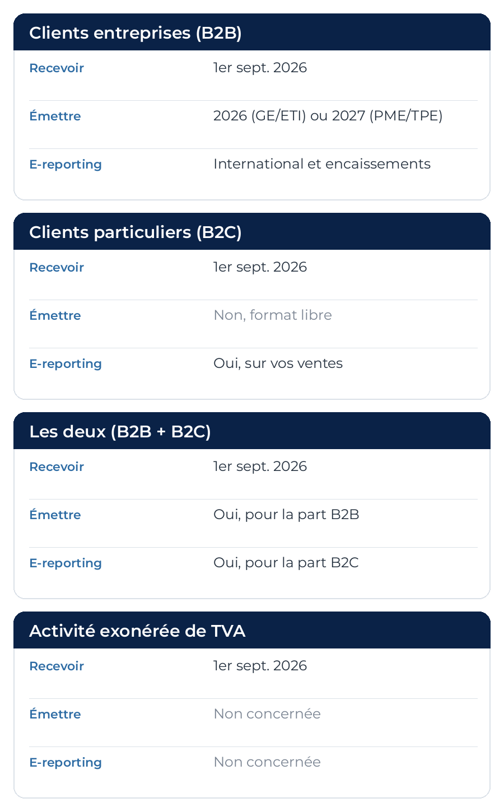Open the Clients particuliers (B2C) card header

click(x=252, y=232)
